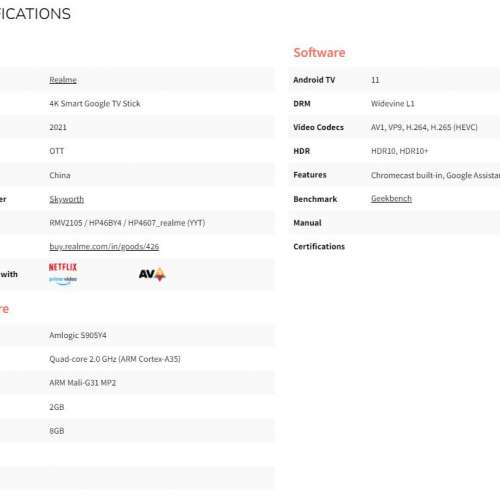
Task: Select the 'Chromecast built-in' features text
Action: 407,175
